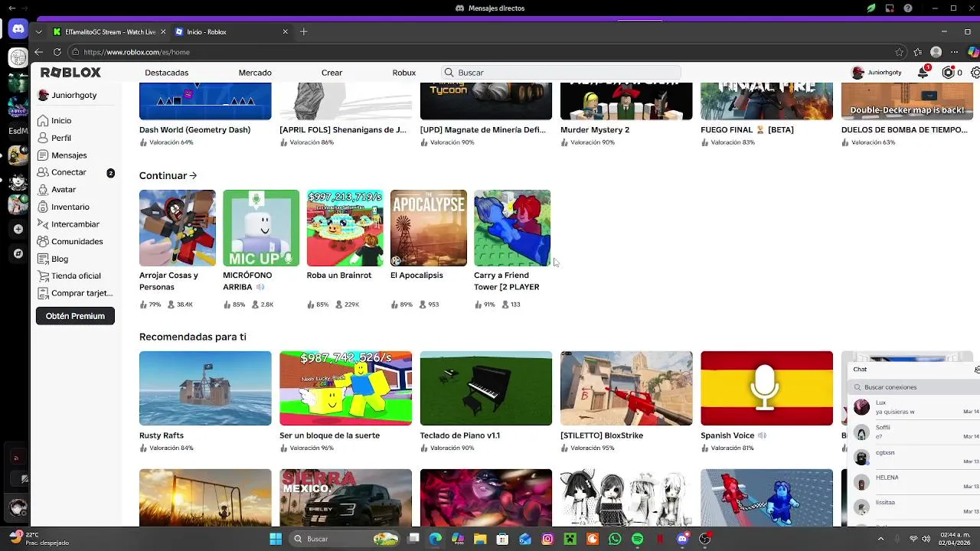Open MIC UP game thumbnail

click(261, 228)
